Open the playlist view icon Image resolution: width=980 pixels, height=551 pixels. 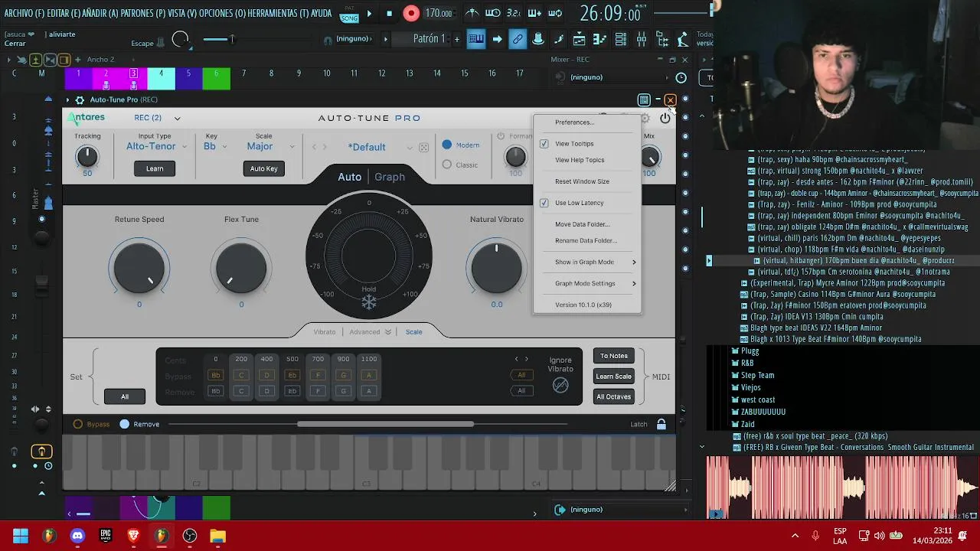(580, 39)
